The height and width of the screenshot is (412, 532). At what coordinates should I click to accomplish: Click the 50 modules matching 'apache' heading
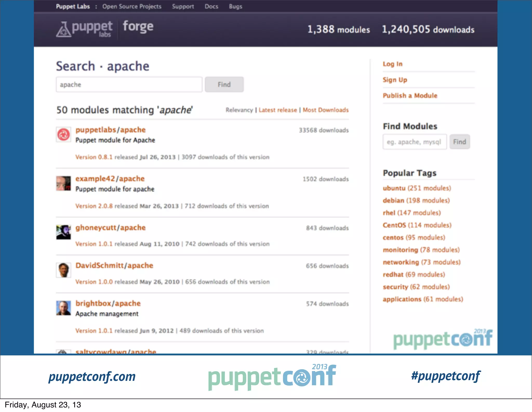[124, 110]
